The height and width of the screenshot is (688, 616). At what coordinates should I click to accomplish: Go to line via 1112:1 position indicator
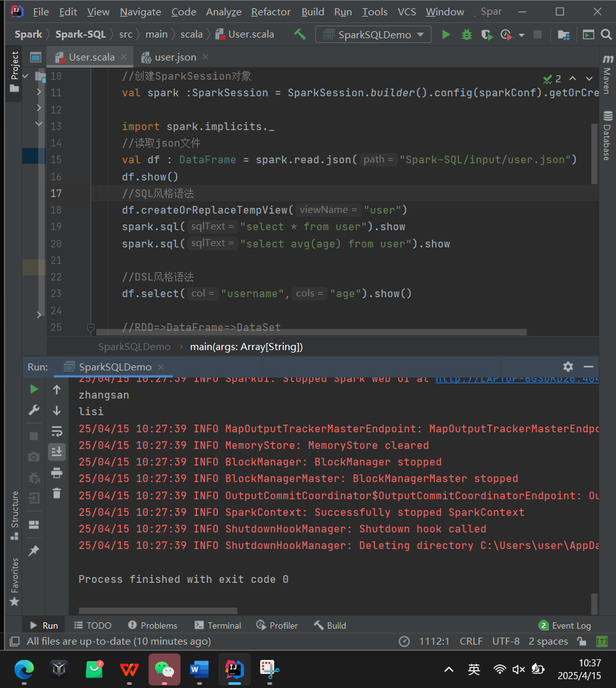coord(434,641)
